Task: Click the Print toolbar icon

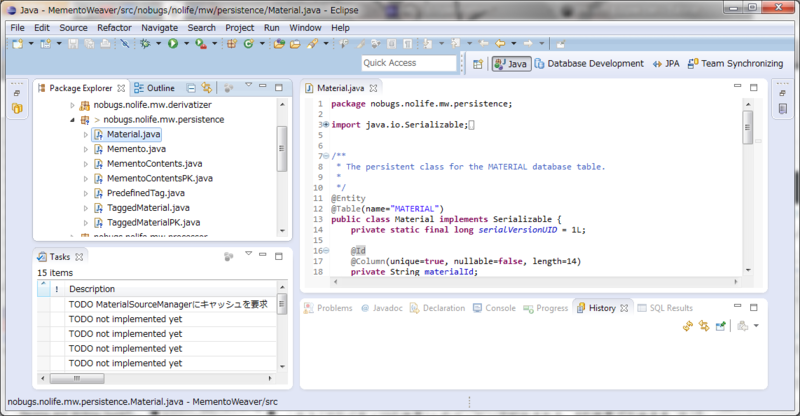Action: [105, 44]
